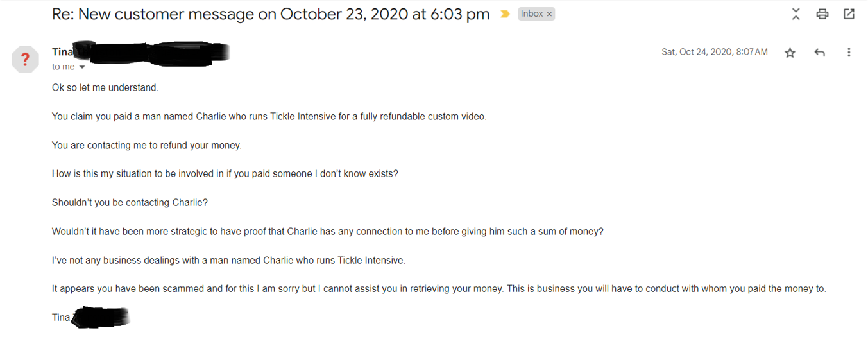The width and height of the screenshot is (868, 355).
Task: Click the sender name Tina
Action: [62, 52]
